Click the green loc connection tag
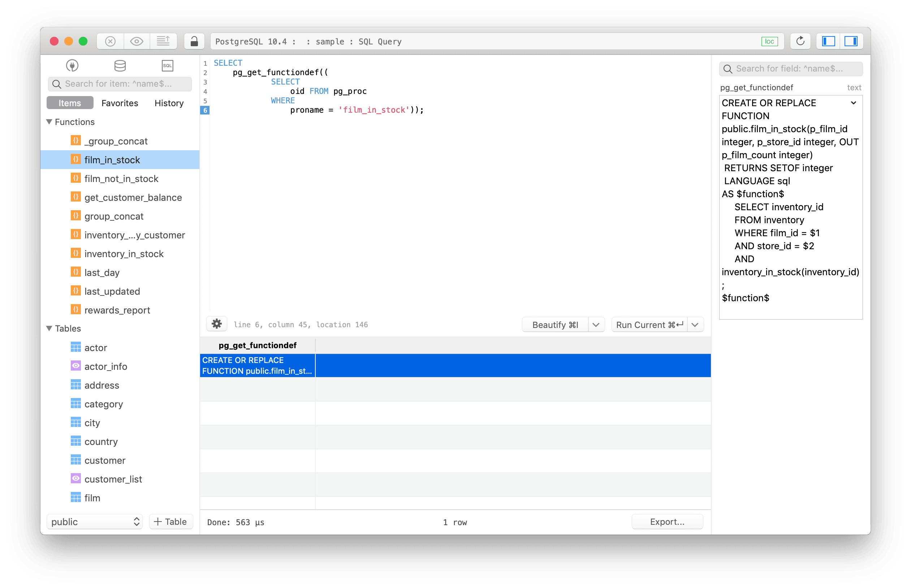The height and width of the screenshot is (588, 911). point(769,41)
